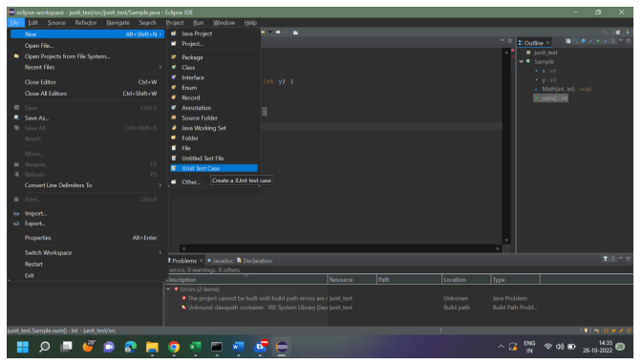Click the search icon in Eclipse toolbar
The width and height of the screenshot is (643, 364).
pos(605,32)
